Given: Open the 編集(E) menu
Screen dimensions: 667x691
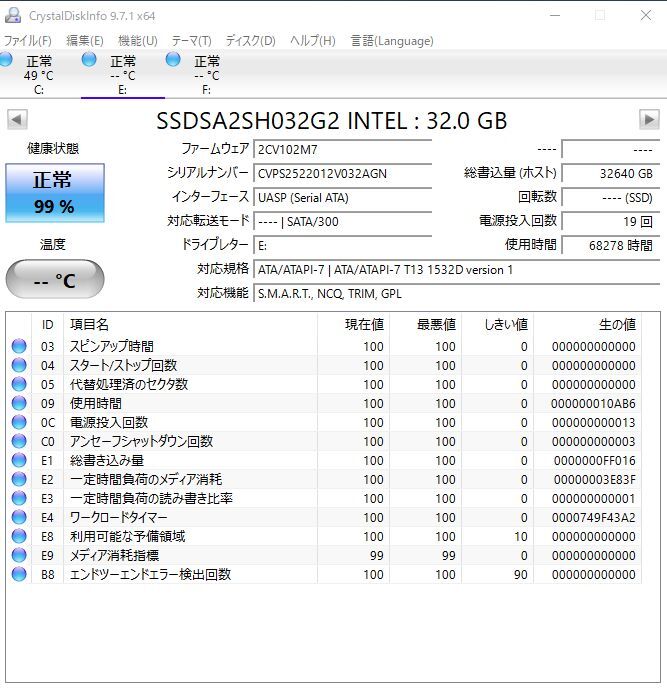Looking at the screenshot, I should [85, 41].
